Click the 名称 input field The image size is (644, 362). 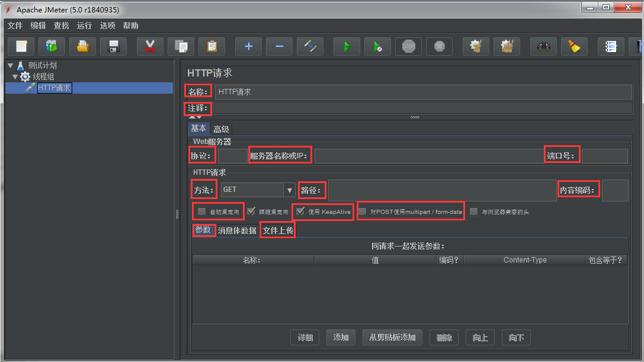click(x=424, y=92)
